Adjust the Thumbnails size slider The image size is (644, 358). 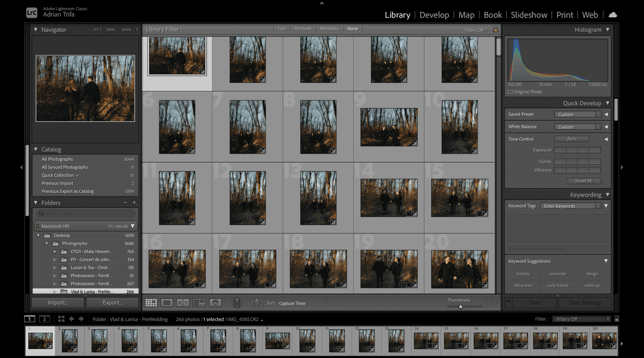click(x=460, y=306)
